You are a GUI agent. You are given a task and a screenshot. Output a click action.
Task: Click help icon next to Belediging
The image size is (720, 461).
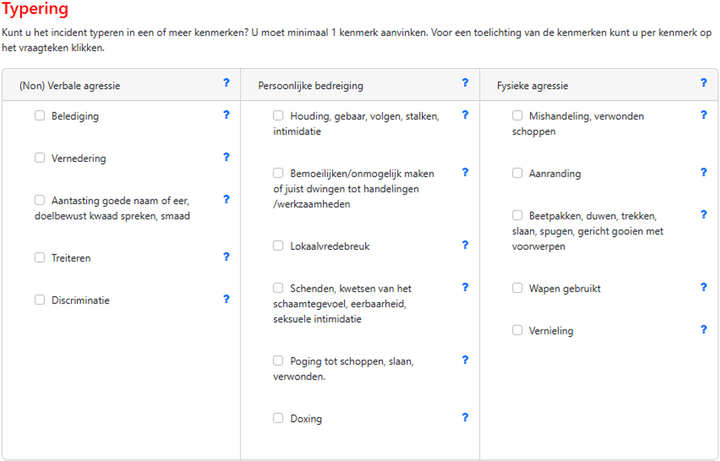226,115
